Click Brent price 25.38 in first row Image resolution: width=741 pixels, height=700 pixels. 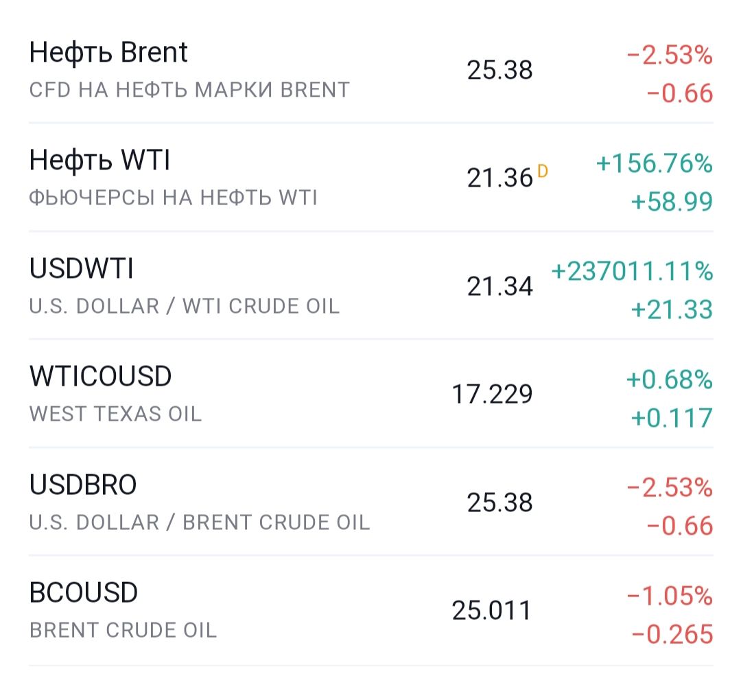[499, 70]
